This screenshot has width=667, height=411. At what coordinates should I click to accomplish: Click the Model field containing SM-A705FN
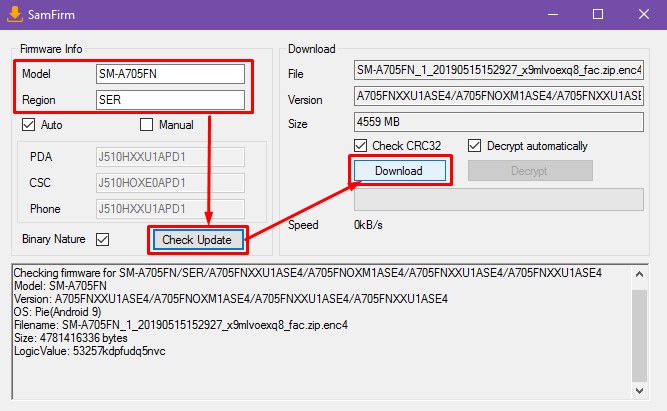tap(170, 74)
